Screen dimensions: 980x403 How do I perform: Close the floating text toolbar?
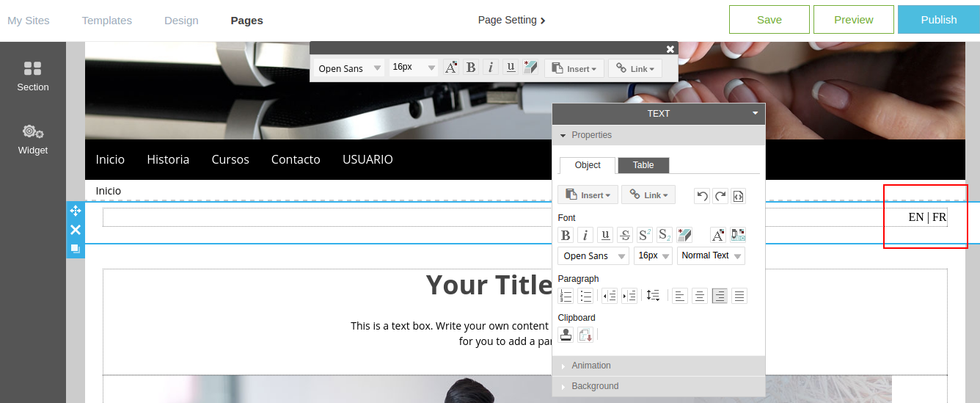coord(670,49)
